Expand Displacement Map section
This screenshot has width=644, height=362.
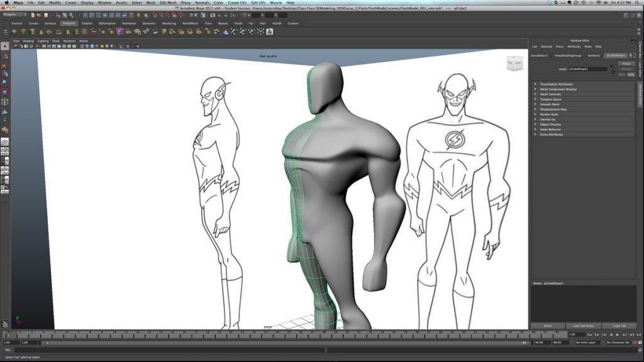point(583,109)
